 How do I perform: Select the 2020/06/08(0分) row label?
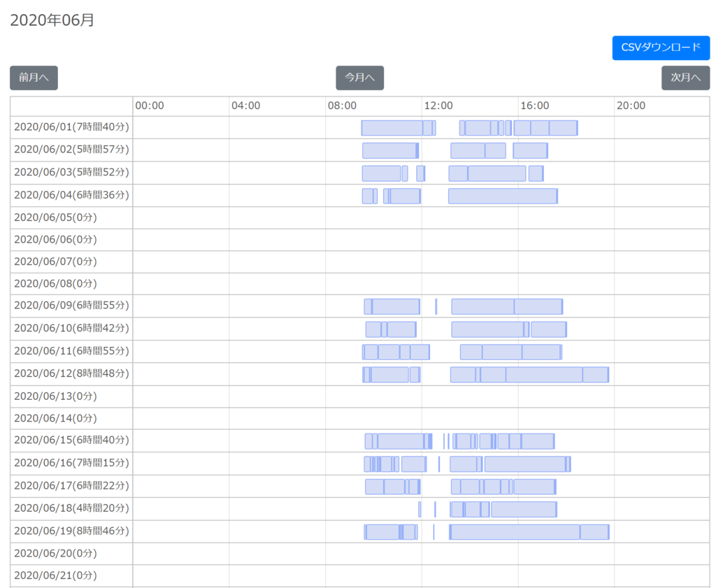point(55,284)
